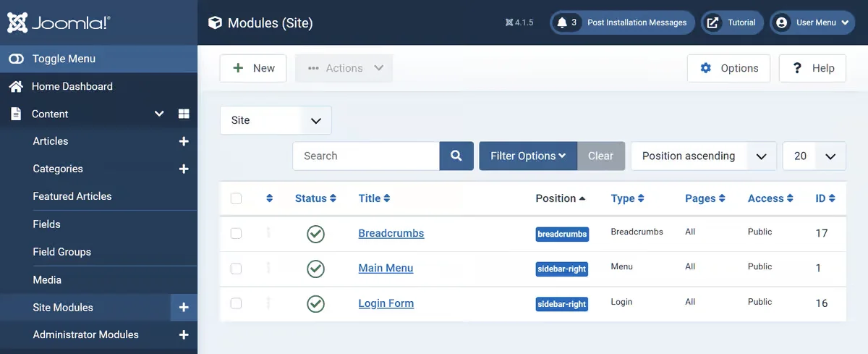Screen dimensions: 868x354
Task: Check the Breadcrumbs row checkbox
Action: [x=236, y=233]
